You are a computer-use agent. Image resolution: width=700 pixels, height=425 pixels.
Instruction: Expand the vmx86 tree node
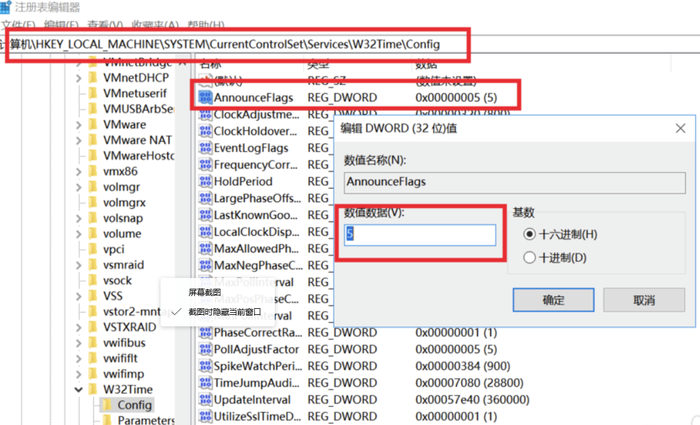(79, 172)
